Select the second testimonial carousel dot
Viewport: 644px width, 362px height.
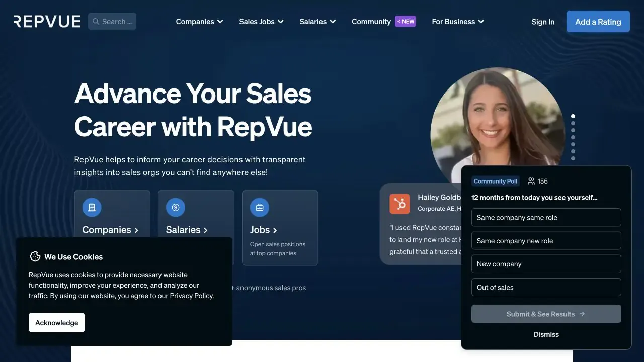point(573,123)
